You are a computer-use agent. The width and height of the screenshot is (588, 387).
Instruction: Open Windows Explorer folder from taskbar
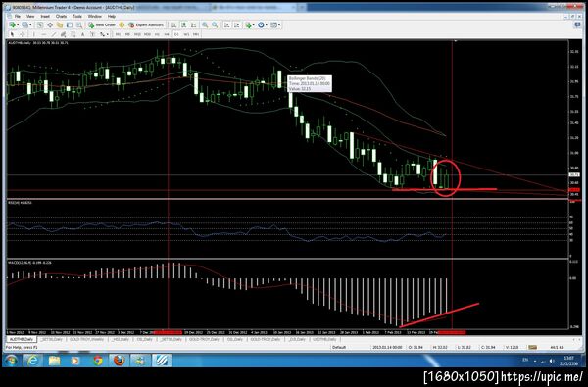54,361
